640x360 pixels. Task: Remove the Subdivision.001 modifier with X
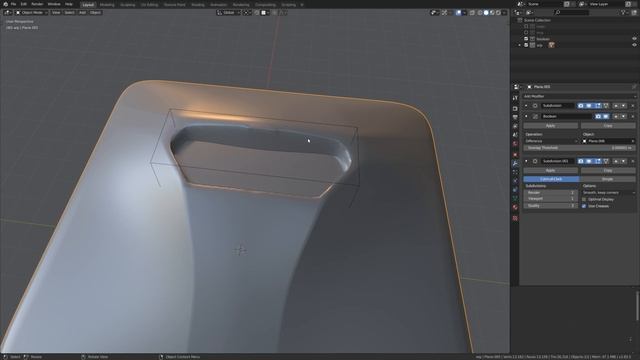point(633,161)
